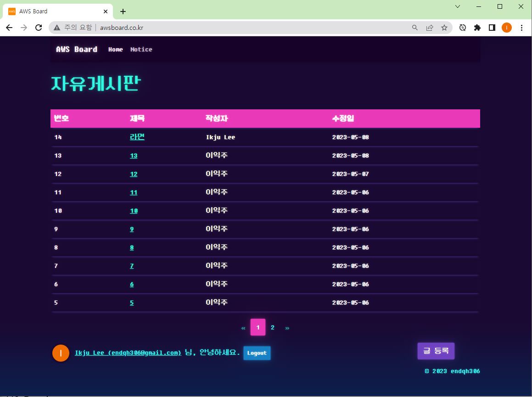Viewport: 532px width, 397px height.
Task: Open the post titled 라면
Action: tap(137, 137)
